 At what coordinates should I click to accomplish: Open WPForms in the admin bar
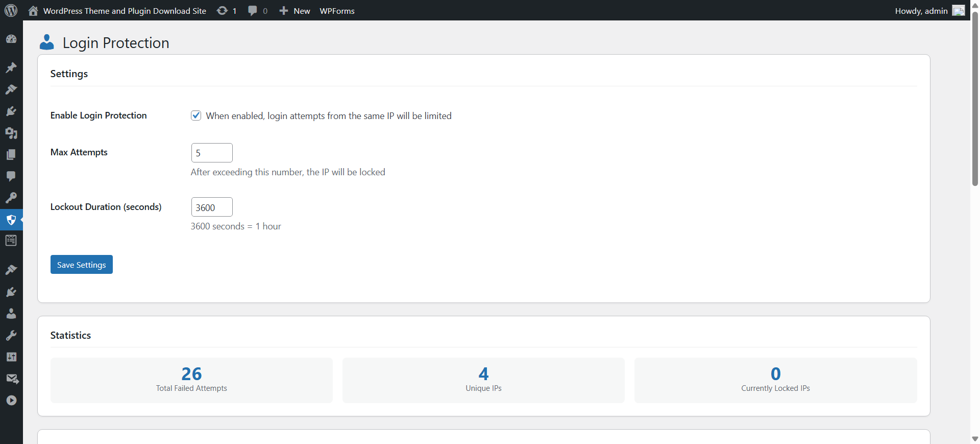(x=337, y=11)
